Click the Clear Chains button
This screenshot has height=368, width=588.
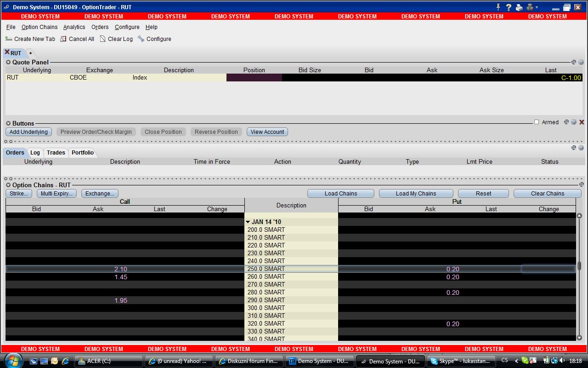click(548, 194)
